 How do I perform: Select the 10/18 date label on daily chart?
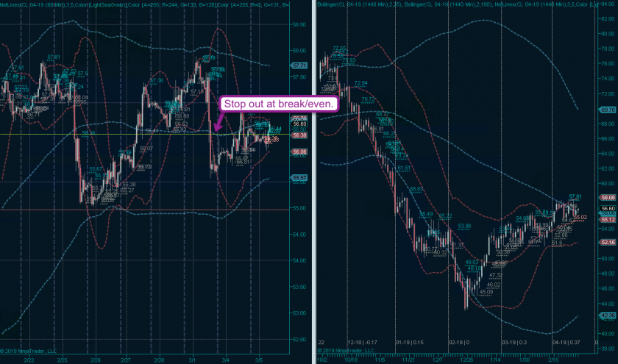[x=352, y=360]
